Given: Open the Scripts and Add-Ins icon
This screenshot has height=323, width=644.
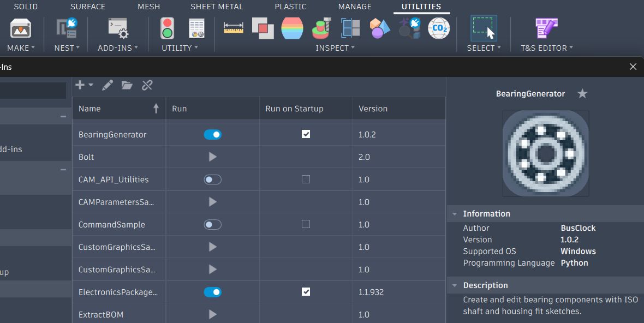Looking at the screenshot, I should click(118, 28).
